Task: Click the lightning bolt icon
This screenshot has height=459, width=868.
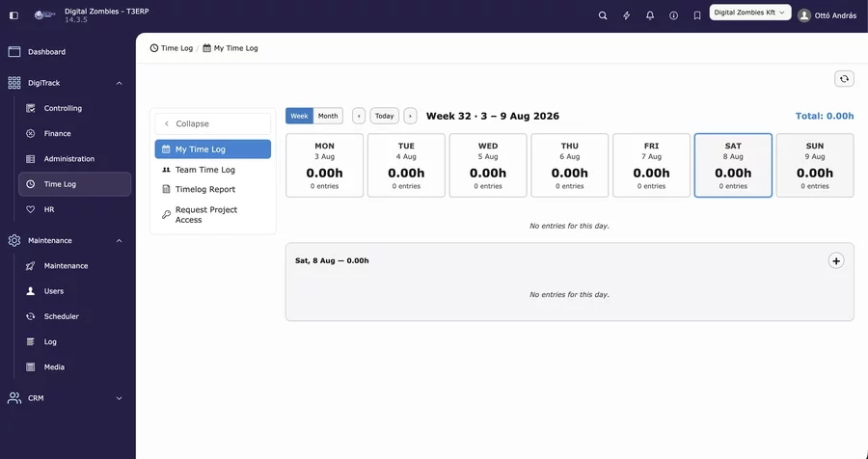Action: coord(627,15)
